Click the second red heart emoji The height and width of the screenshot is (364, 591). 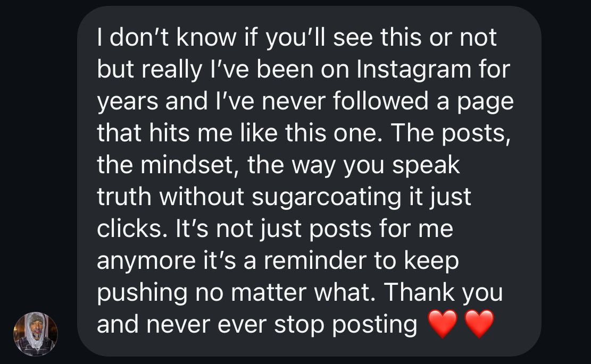click(479, 324)
